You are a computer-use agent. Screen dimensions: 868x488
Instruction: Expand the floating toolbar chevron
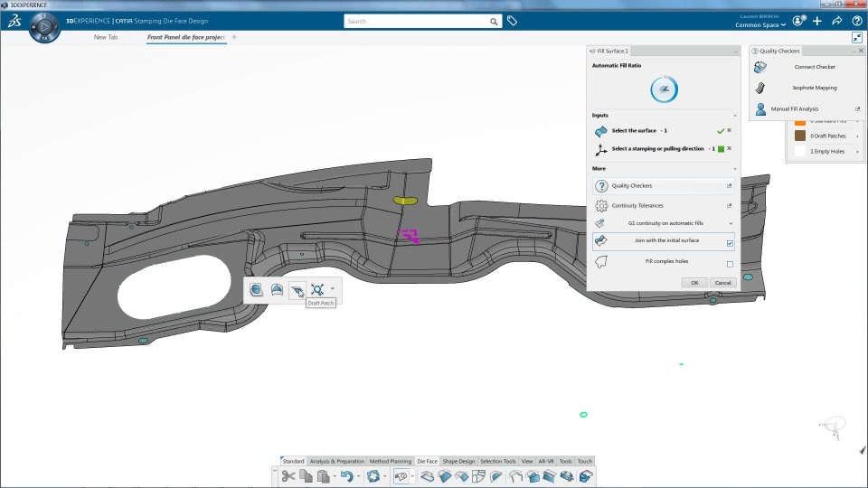333,288
